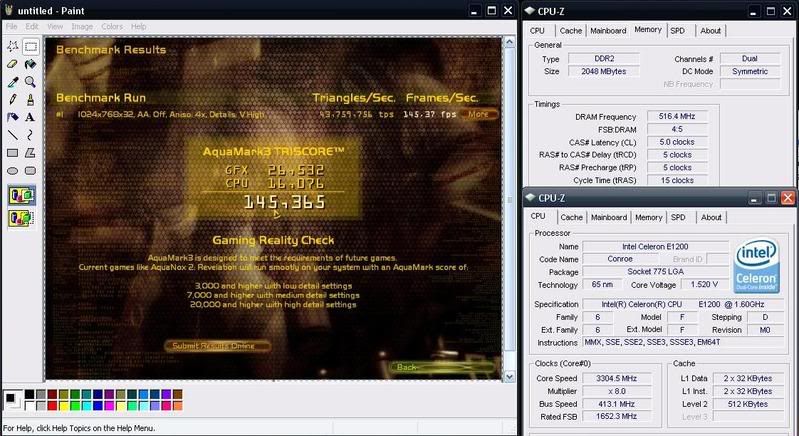The width and height of the screenshot is (799, 436).
Task: Click the Level 2 cache value 512 KBytes
Action: [748, 404]
